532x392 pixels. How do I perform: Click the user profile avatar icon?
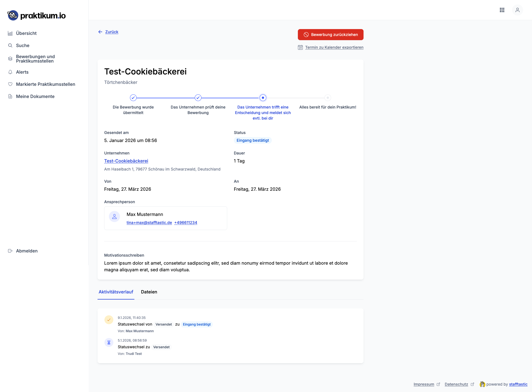point(517,10)
